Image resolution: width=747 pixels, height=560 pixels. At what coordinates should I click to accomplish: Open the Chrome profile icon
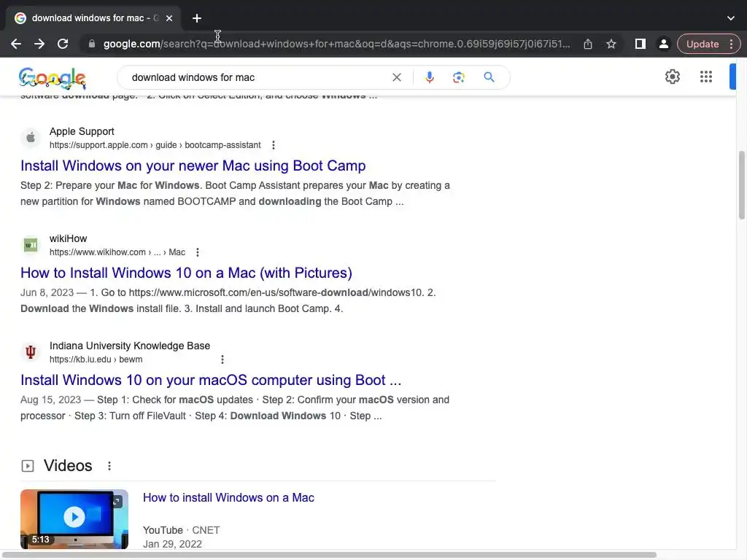click(663, 44)
